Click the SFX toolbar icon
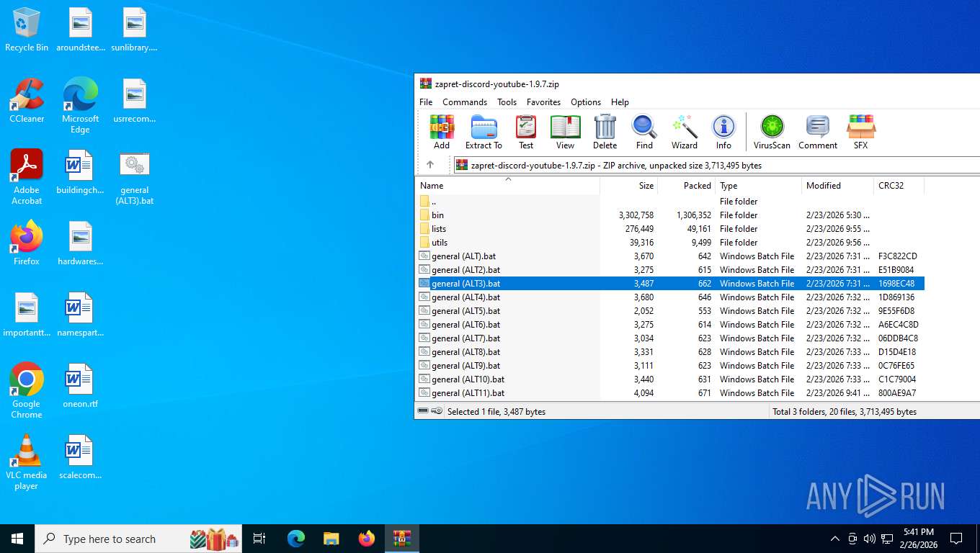The image size is (980, 553). point(860,132)
